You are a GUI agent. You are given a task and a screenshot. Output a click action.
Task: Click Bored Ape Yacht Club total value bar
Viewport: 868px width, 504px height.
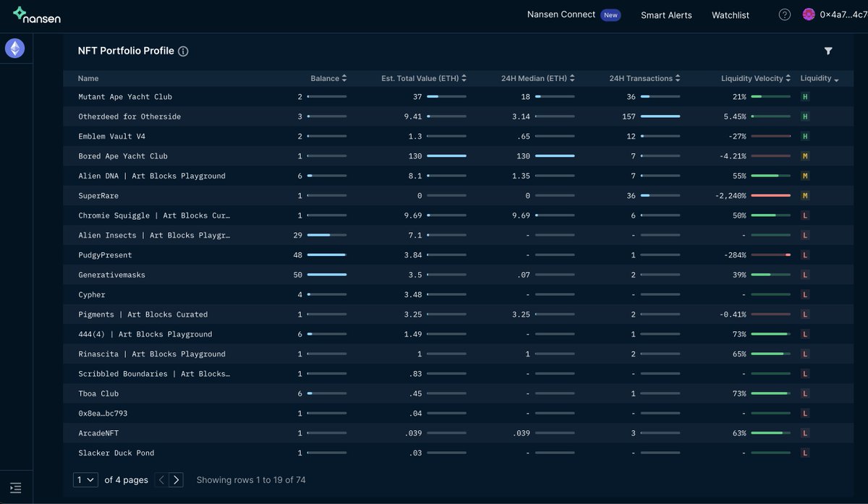[x=446, y=156]
